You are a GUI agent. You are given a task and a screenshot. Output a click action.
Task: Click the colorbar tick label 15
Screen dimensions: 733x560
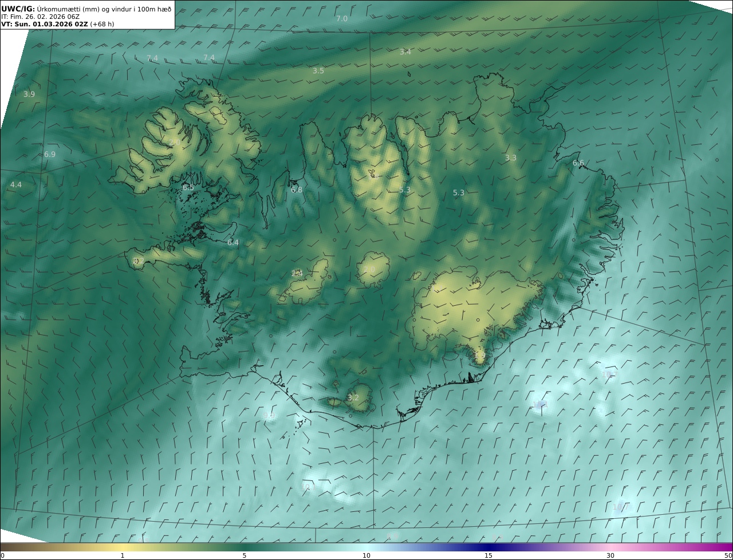point(488,555)
